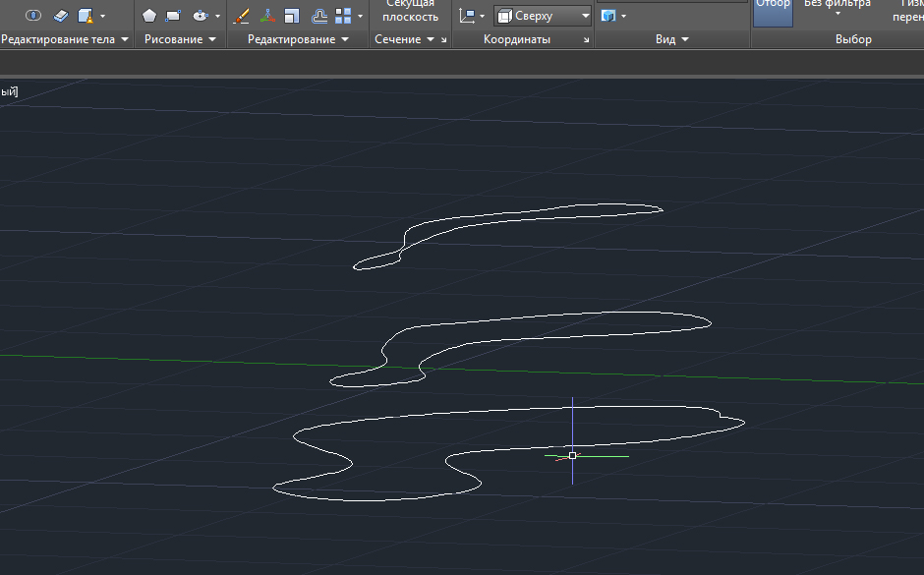Open dropdown next to array icon
Viewport: 924px width, 575px height.
[x=360, y=16]
